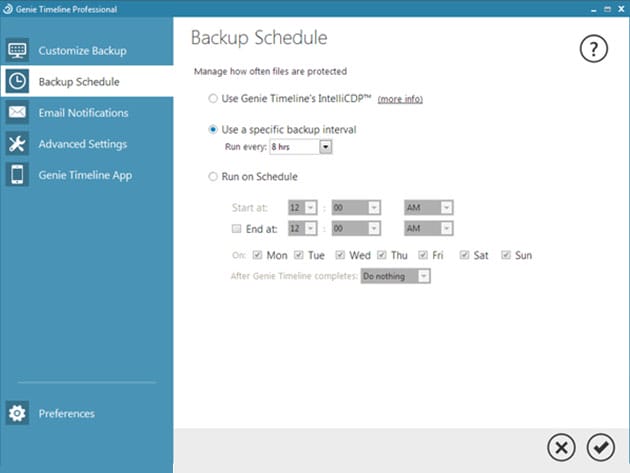Click the Preferences gear icon
The width and height of the screenshot is (630, 473).
17,413
